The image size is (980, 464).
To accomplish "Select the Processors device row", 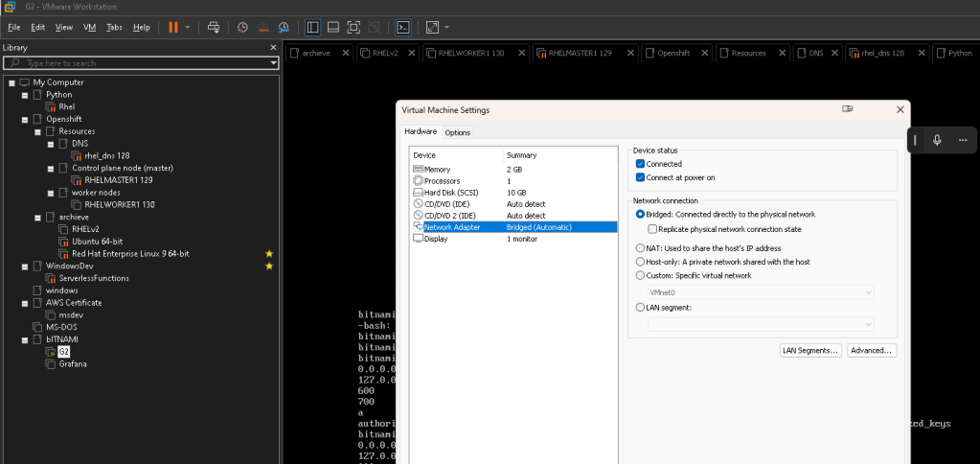I will [514, 181].
